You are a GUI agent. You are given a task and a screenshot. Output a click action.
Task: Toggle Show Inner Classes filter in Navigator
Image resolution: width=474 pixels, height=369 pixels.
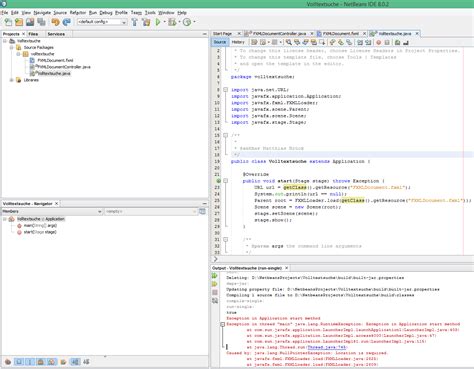pyautogui.click(x=52, y=362)
